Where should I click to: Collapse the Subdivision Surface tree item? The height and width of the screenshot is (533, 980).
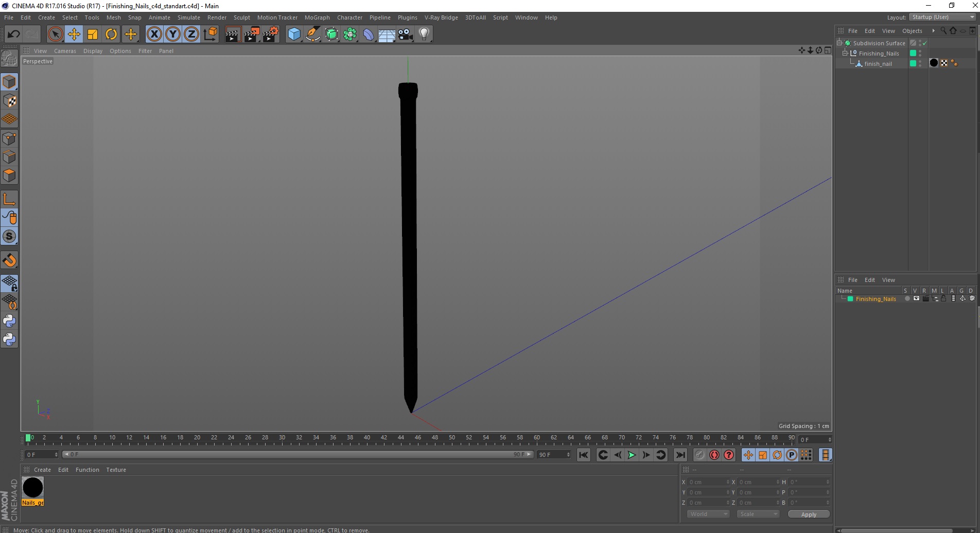pyautogui.click(x=839, y=43)
